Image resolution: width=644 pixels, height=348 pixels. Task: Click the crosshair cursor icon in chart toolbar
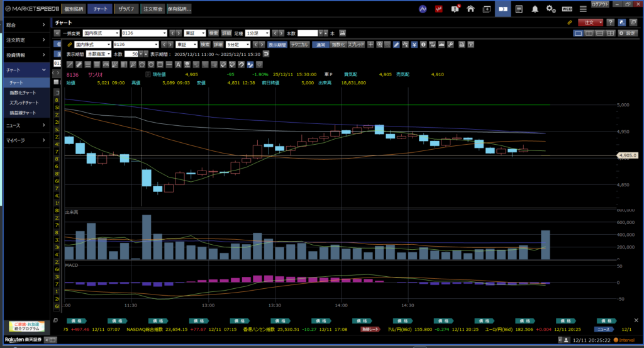pyautogui.click(x=371, y=45)
